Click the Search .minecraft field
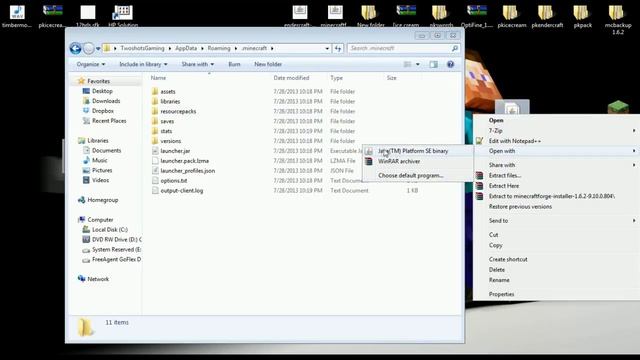This screenshot has height=360, width=640. click(x=404, y=48)
